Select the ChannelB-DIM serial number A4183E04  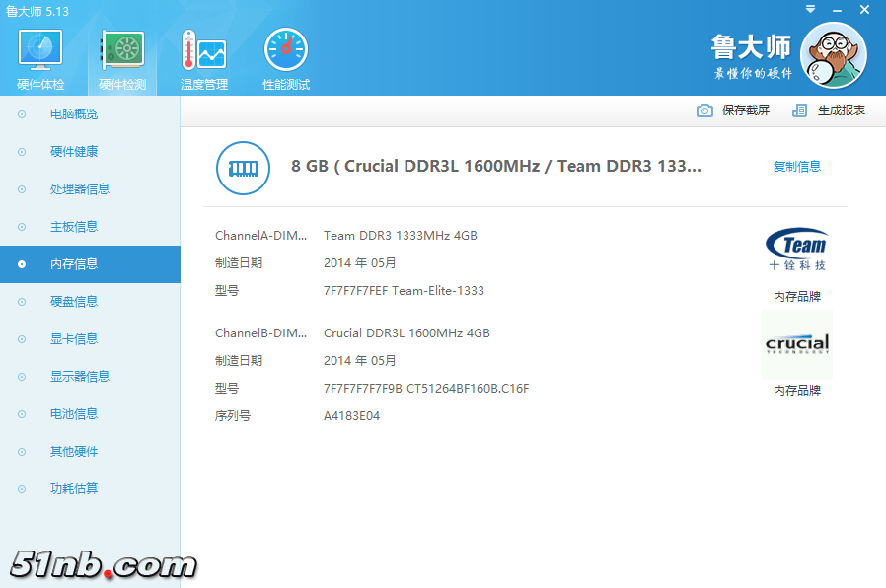click(352, 415)
